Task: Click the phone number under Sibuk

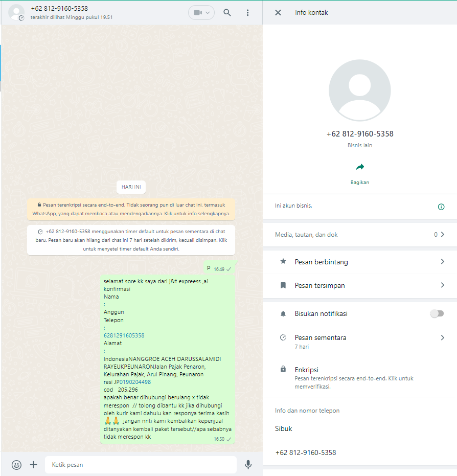Action: 306,452
